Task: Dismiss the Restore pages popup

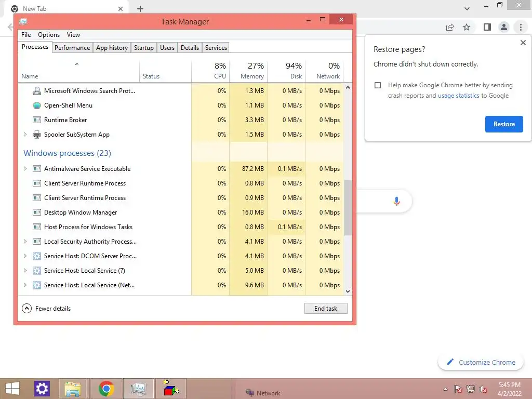Action: click(523, 43)
